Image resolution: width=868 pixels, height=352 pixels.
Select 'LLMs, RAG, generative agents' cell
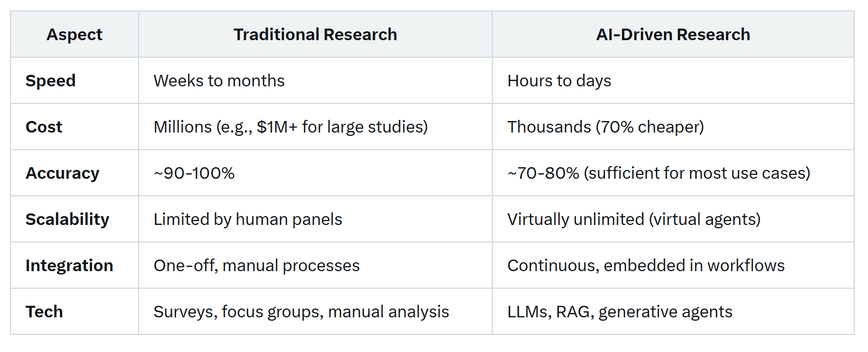click(x=619, y=312)
